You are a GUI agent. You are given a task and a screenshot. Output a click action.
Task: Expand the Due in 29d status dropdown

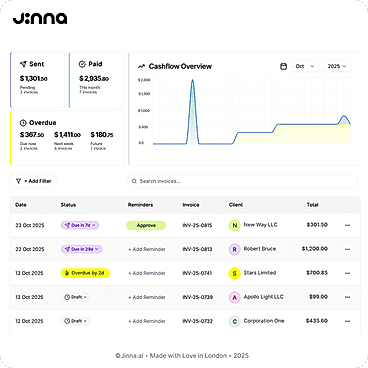[81, 249]
